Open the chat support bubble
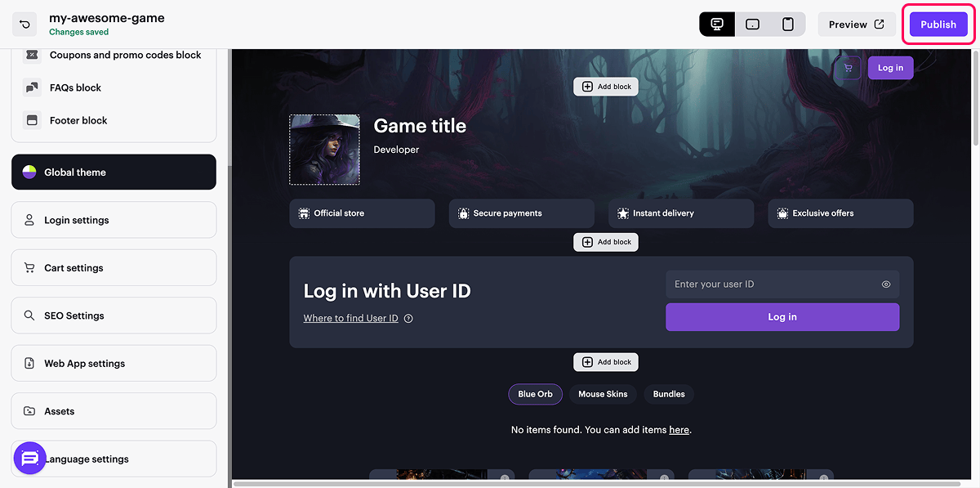The height and width of the screenshot is (488, 980). pos(29,459)
